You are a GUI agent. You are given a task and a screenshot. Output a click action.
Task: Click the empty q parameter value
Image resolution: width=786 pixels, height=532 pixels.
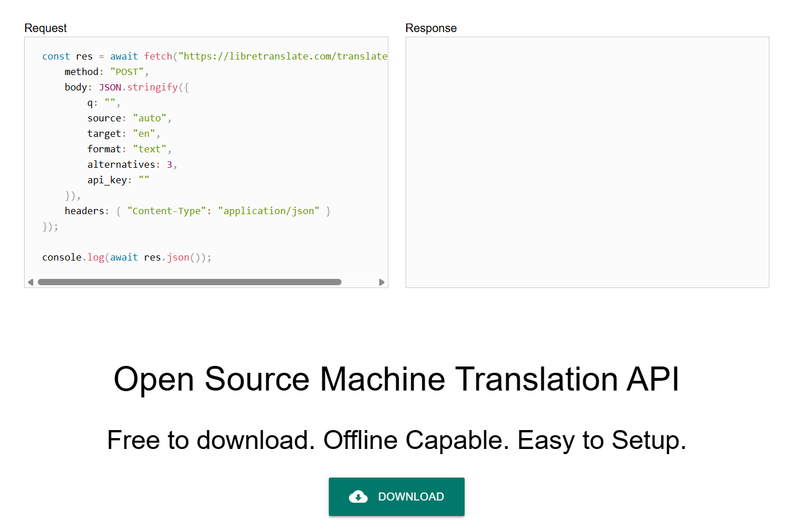tap(110, 103)
